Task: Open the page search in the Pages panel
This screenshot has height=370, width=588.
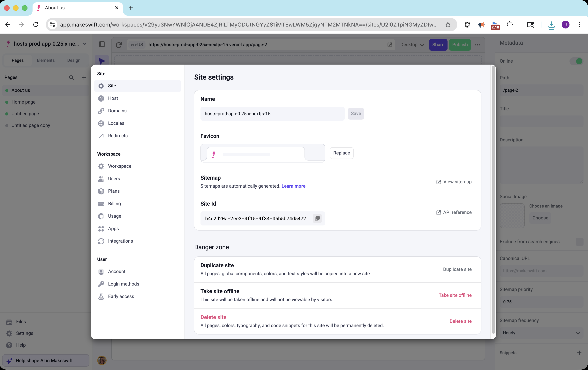Action: tap(71, 77)
